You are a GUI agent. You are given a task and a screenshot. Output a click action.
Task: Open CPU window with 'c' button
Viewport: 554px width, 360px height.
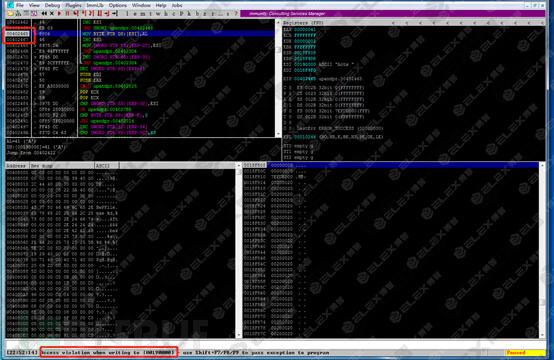[173, 14]
